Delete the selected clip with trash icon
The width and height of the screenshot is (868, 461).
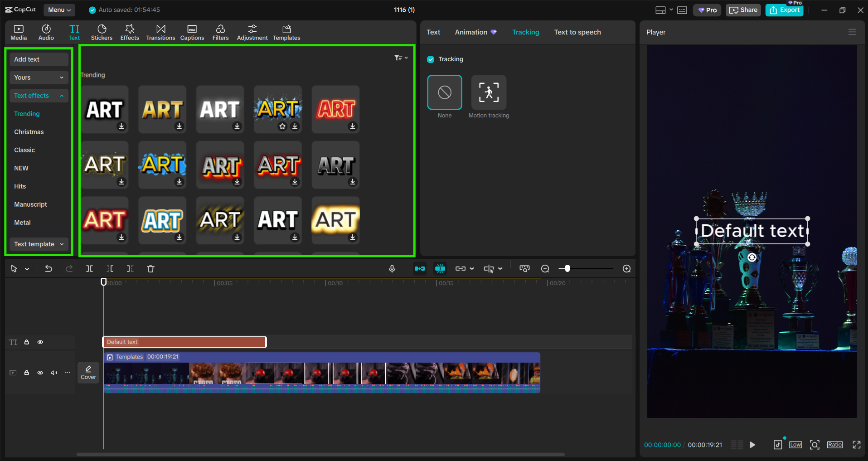[x=151, y=269]
